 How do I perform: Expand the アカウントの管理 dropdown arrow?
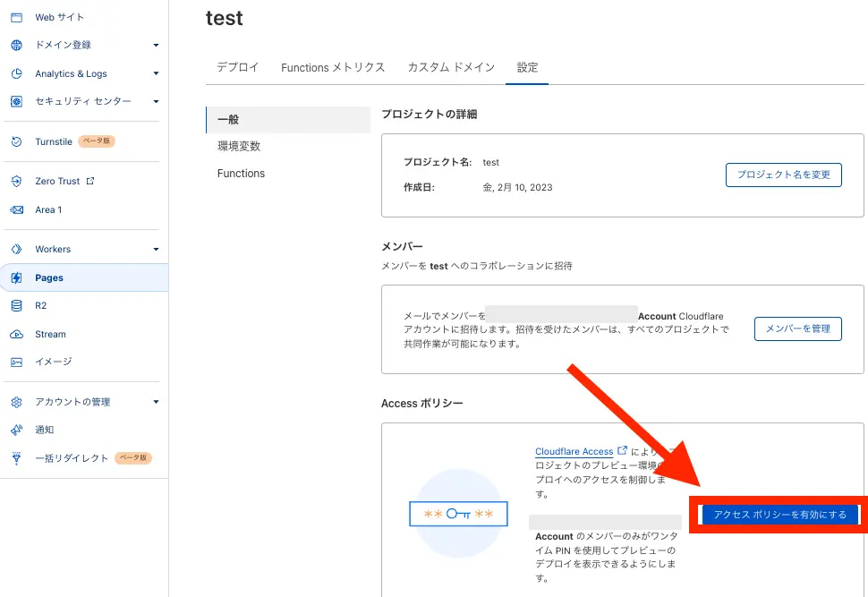click(156, 402)
